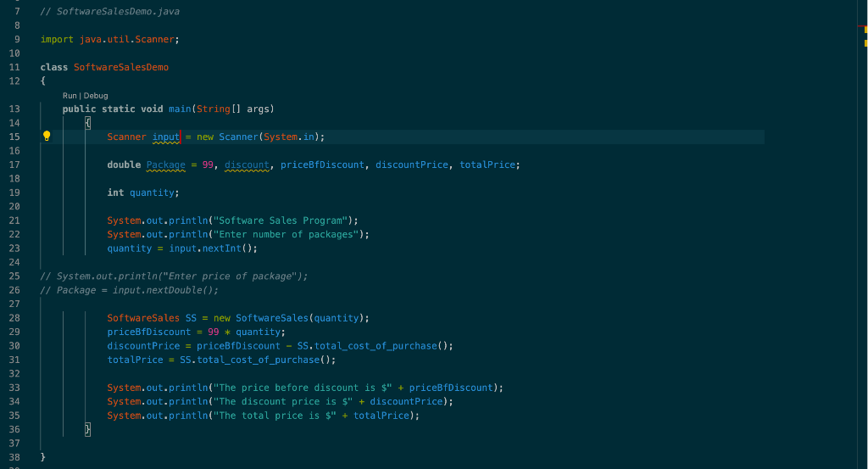
Task: Click the lightbulb quick-fix icon on line 15
Action: (x=47, y=137)
